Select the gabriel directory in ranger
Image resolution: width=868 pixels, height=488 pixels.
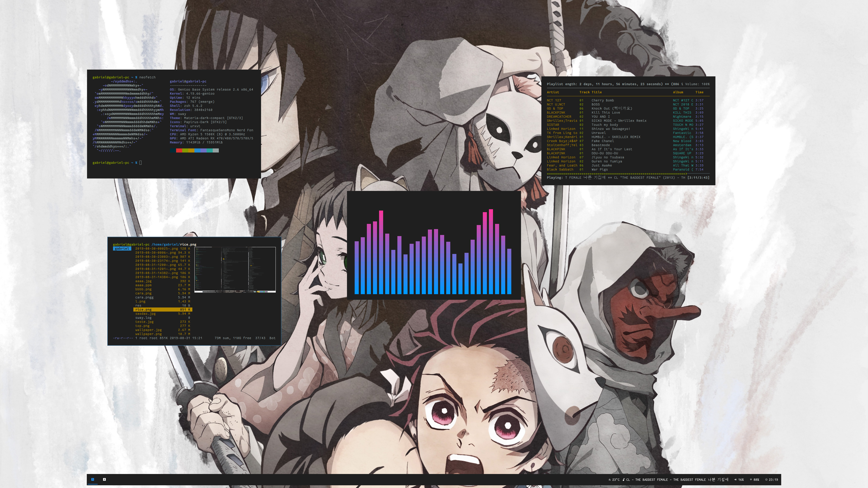(x=122, y=249)
